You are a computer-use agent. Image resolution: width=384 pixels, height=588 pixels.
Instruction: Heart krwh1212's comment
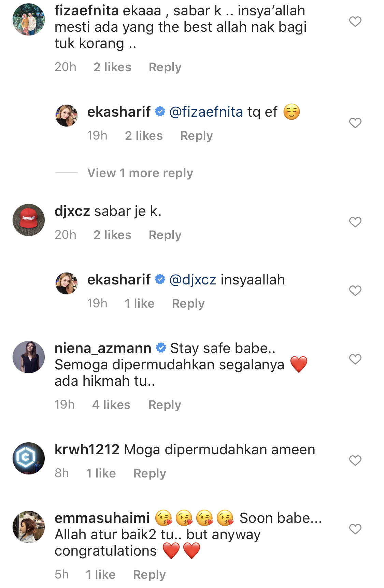(x=355, y=460)
